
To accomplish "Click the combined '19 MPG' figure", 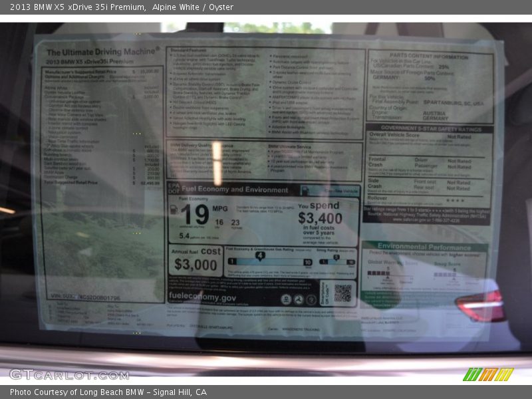I will click(204, 213).
